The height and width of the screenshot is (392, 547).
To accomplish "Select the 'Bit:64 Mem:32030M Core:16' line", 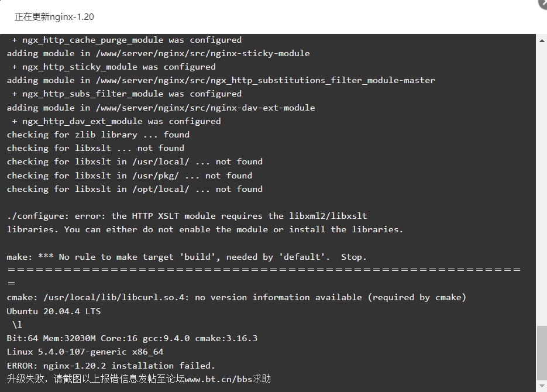I will coord(132,338).
